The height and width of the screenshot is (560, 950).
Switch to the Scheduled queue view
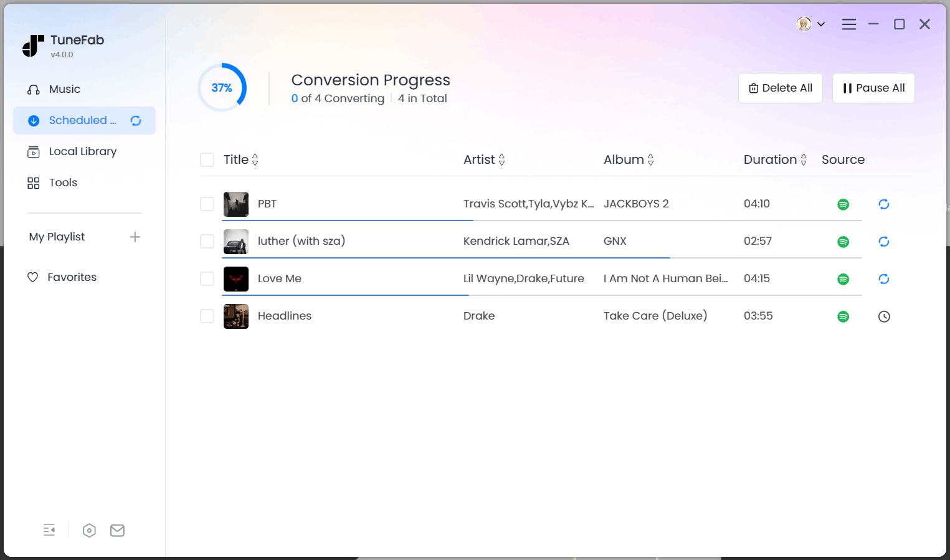(x=83, y=120)
